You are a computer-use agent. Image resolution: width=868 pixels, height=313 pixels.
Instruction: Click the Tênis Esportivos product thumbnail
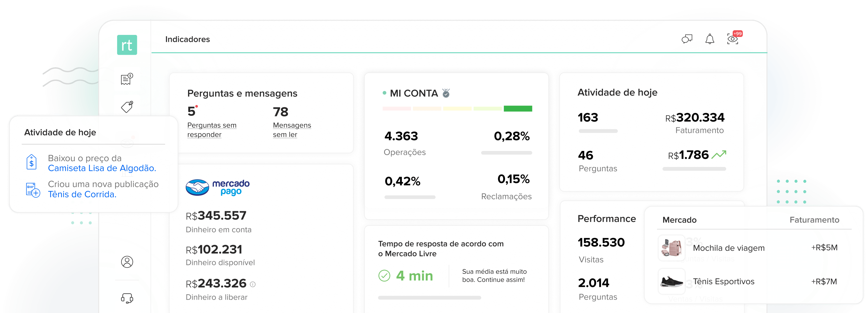671,281
